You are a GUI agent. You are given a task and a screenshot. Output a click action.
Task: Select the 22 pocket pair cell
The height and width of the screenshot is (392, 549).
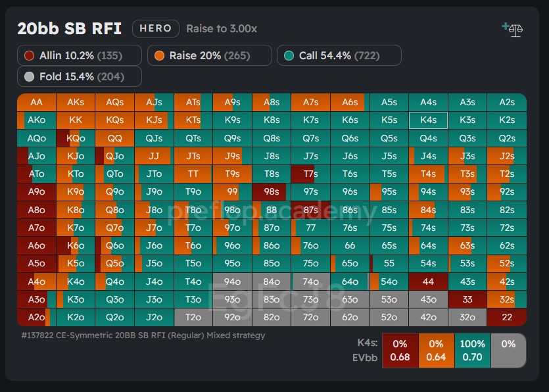coord(506,318)
